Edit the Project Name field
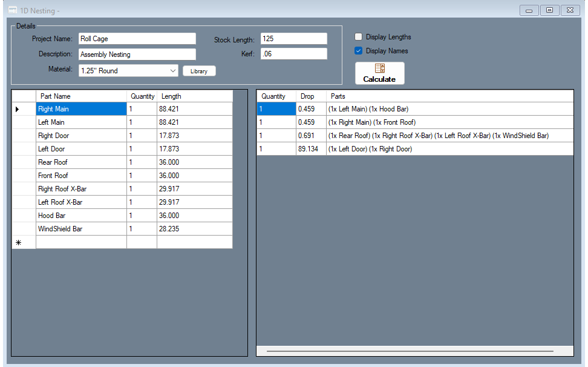 pos(137,39)
